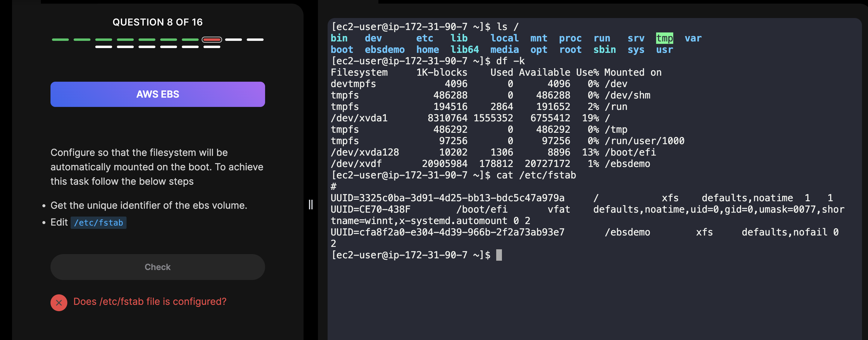Select the 'Does /etc/fstab file is configured?' message
This screenshot has width=868, height=340.
tap(150, 301)
